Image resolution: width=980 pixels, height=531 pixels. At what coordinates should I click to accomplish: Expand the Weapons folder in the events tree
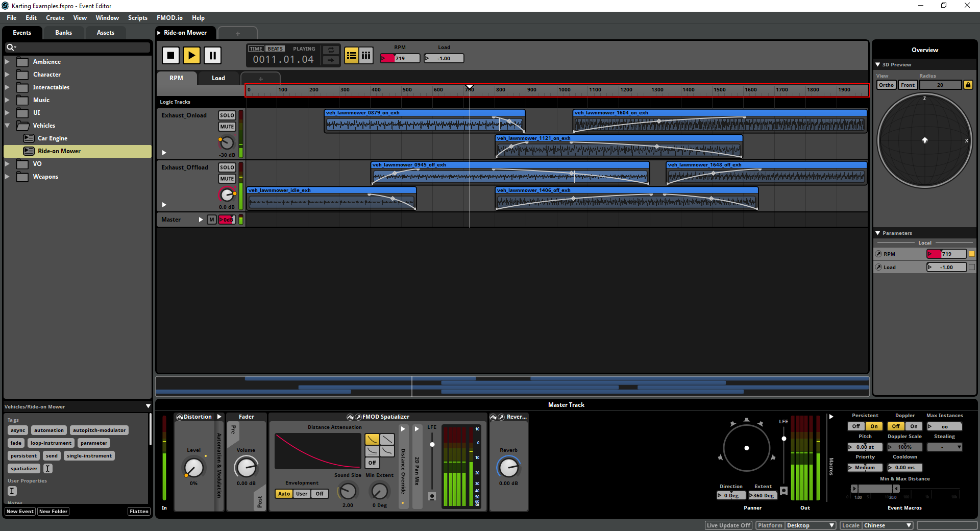(x=7, y=176)
